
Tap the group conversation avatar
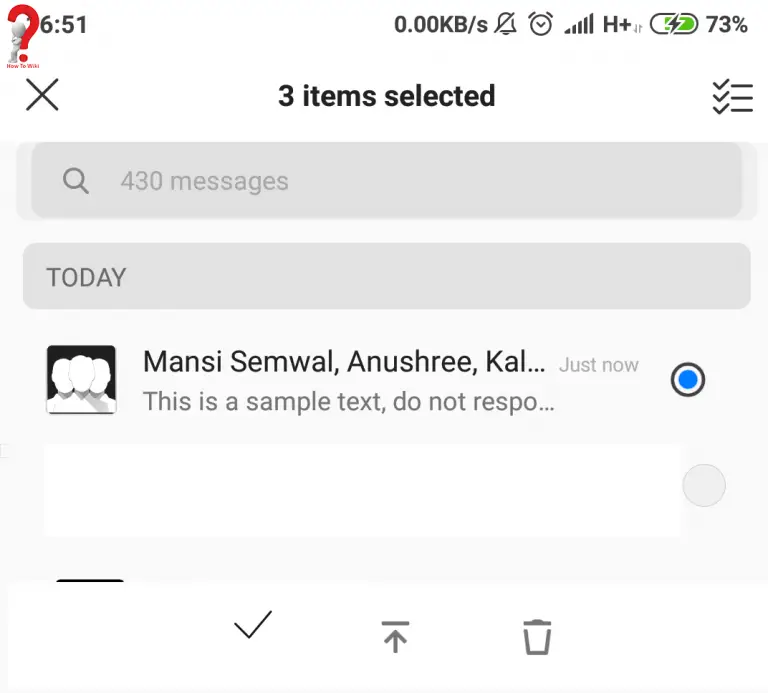pyautogui.click(x=81, y=380)
